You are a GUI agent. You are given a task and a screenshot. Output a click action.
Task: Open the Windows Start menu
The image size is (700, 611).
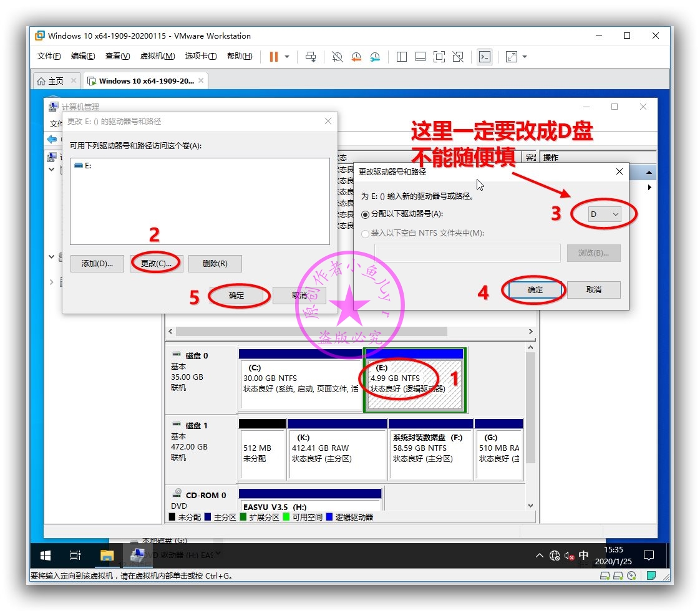pyautogui.click(x=46, y=556)
